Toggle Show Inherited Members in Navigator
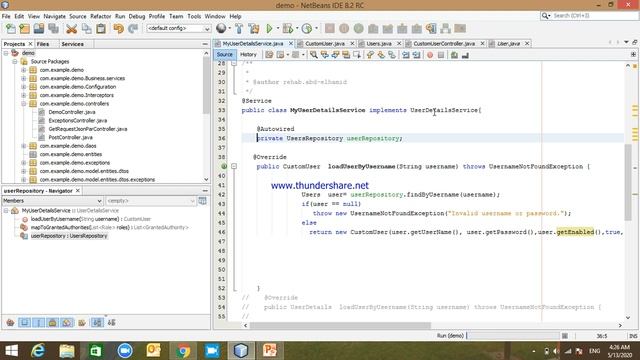This screenshot has width=640, height=360. tap(10, 322)
